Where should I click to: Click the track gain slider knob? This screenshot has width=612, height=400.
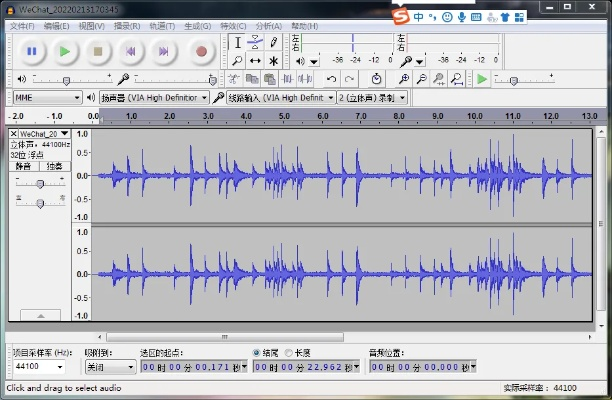coord(40,184)
